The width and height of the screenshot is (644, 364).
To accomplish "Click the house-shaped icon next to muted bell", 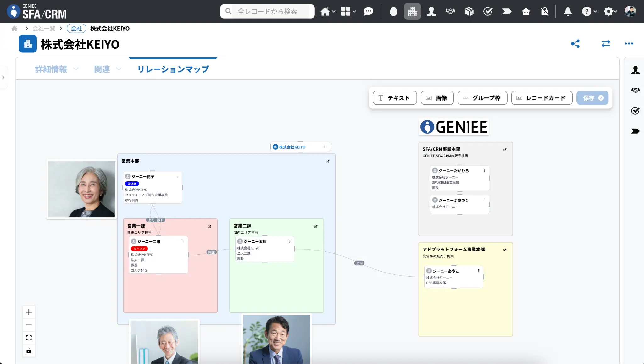I will click(526, 12).
